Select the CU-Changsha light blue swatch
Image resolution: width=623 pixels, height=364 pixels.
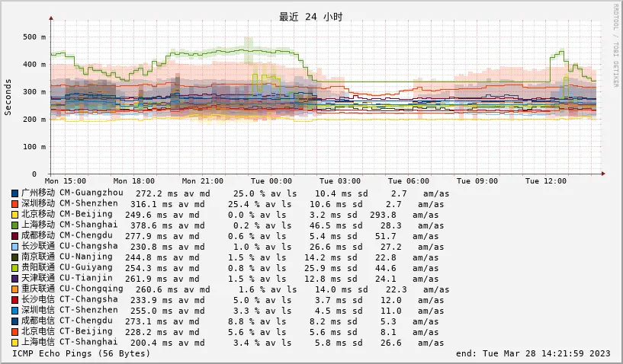[x=14, y=247]
